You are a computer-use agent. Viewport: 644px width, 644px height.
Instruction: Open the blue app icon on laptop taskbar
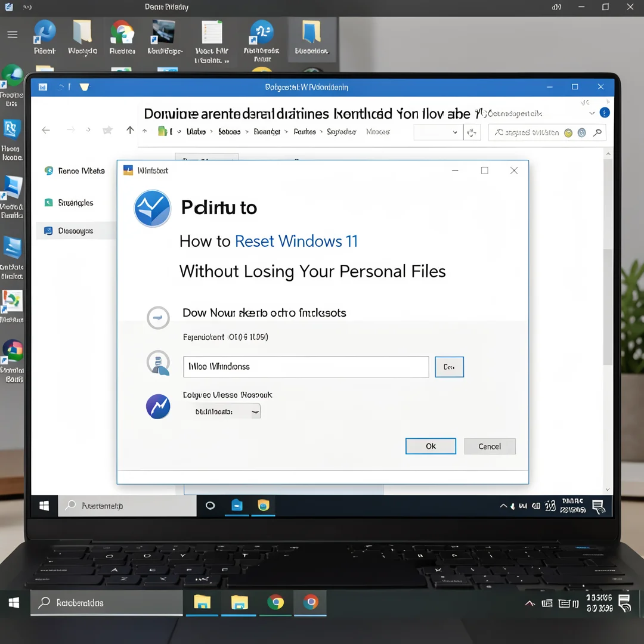tap(237, 506)
